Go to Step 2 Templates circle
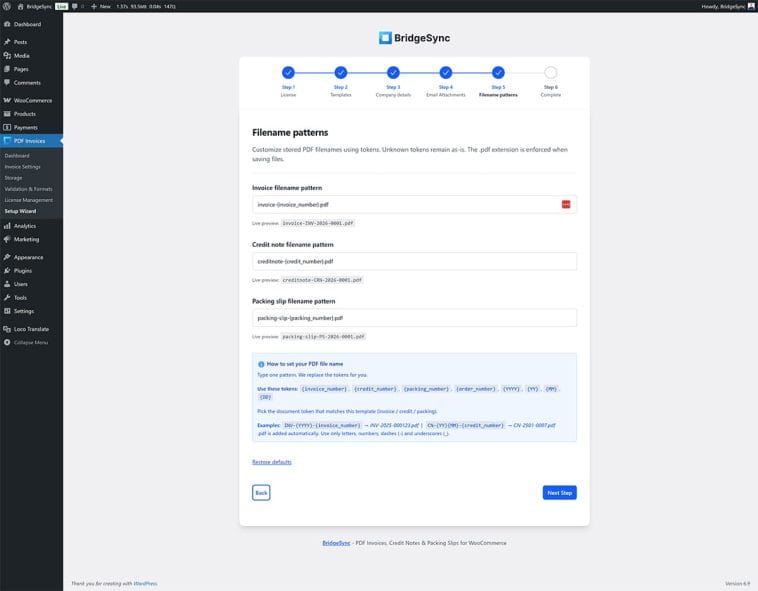 (x=341, y=72)
